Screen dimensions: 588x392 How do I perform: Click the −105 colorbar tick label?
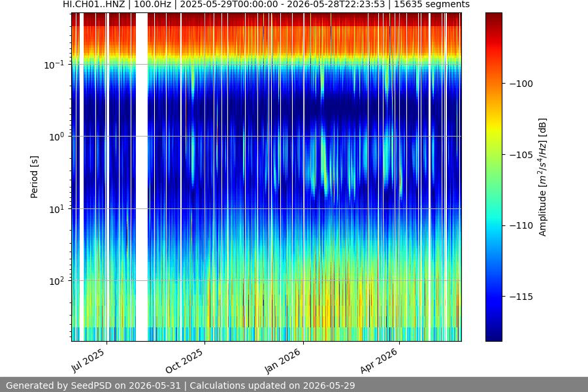tap(521, 155)
